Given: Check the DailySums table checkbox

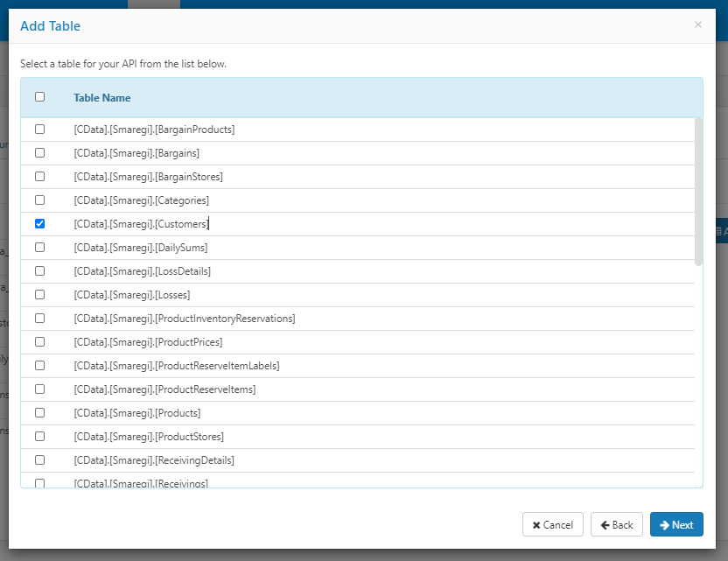Looking at the screenshot, I should tap(40, 248).
